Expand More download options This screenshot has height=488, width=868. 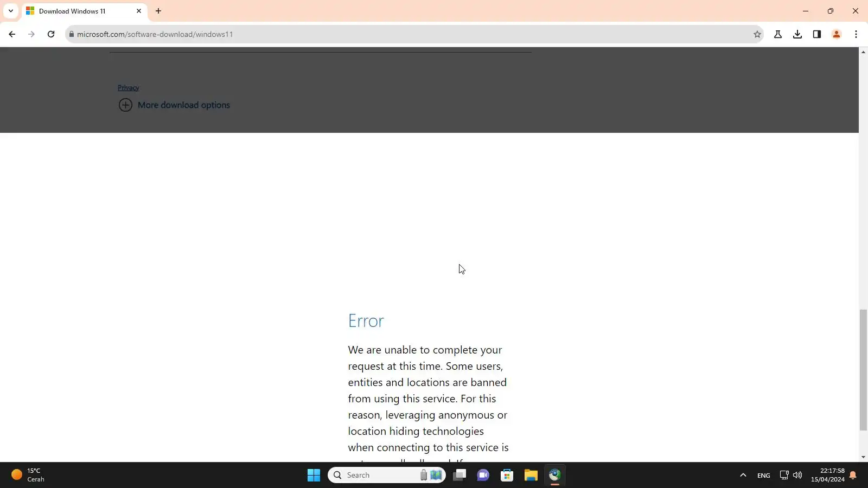tap(174, 105)
